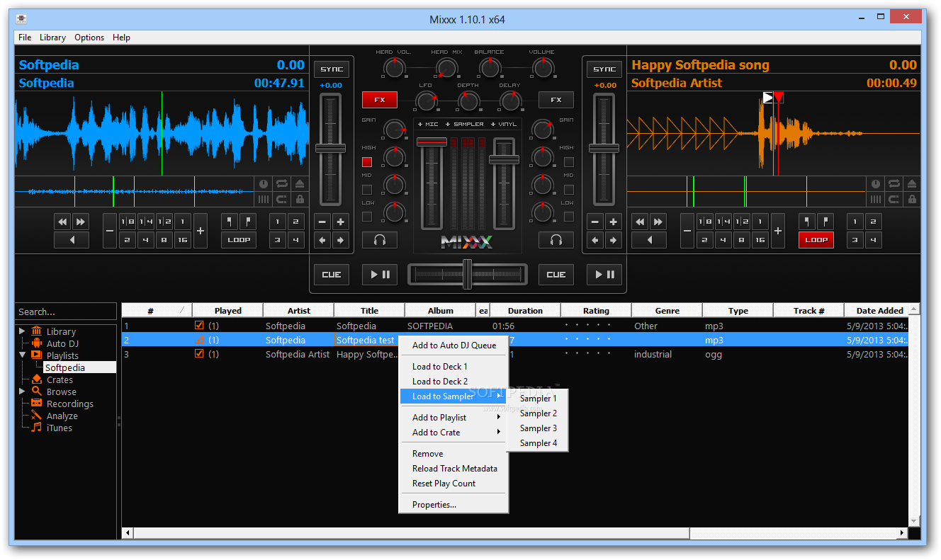
Task: Toggle left deck repeat icon
Action: 281,184
